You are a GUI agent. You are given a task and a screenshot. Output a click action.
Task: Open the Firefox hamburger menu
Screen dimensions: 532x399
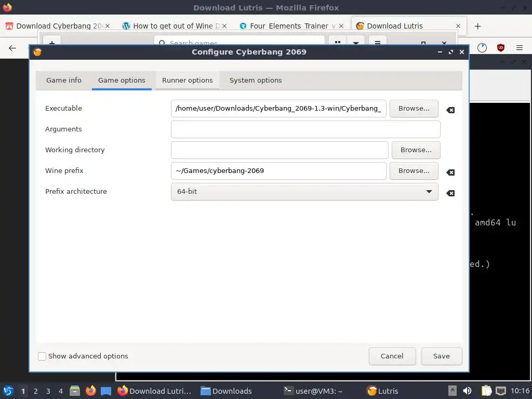pyautogui.click(x=519, y=48)
